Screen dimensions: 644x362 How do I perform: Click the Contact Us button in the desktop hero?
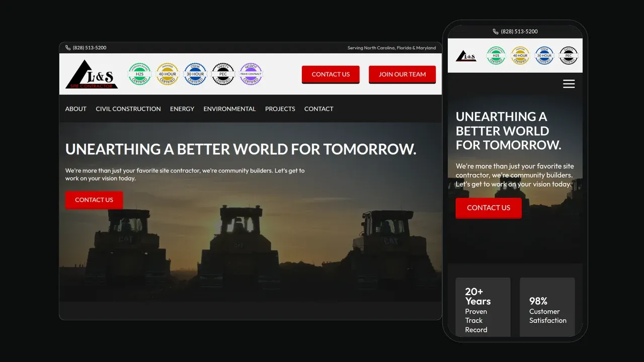(94, 200)
